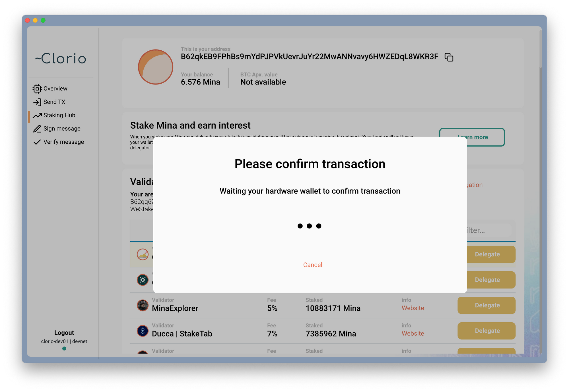Click the wallet avatar circle

tap(156, 67)
